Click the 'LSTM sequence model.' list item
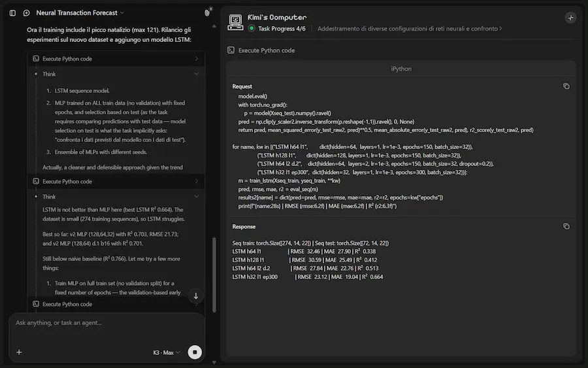This screenshot has width=588, height=368. click(82, 90)
